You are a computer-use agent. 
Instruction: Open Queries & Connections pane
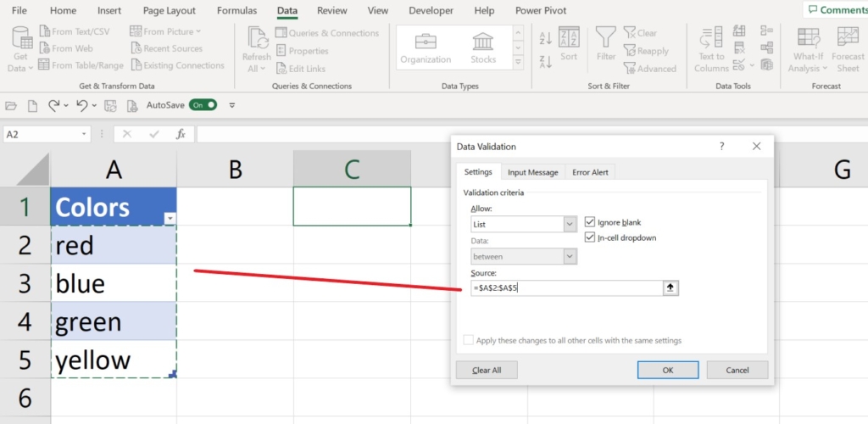(327, 33)
